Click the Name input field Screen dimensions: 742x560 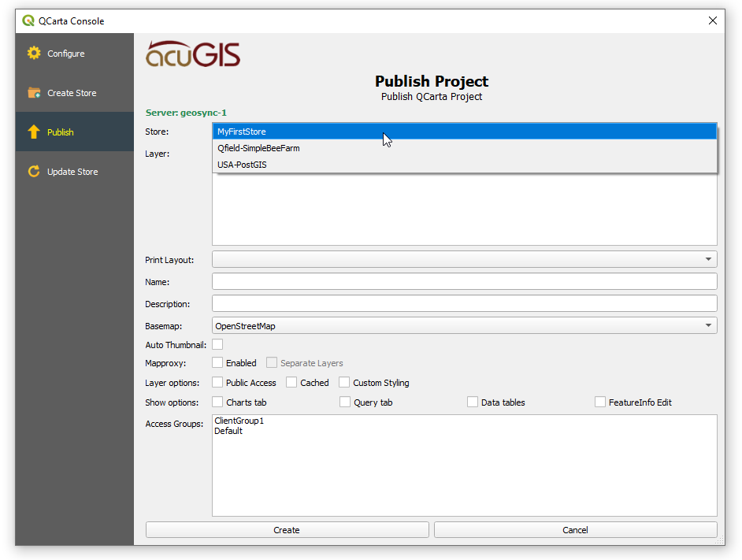coord(464,282)
